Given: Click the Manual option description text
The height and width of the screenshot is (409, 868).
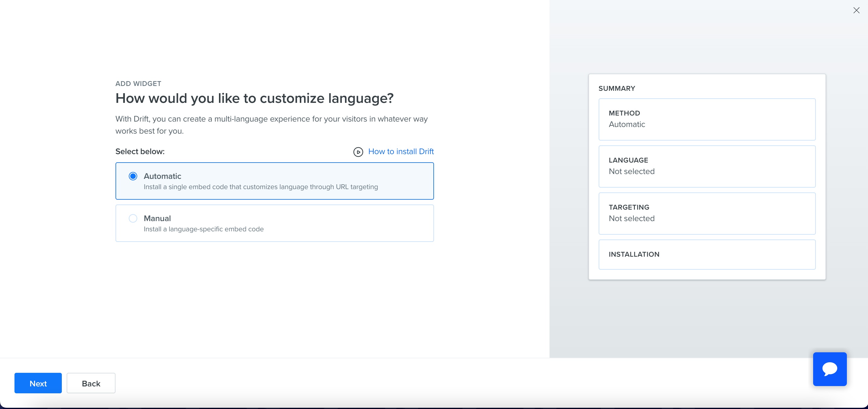Looking at the screenshot, I should click(204, 229).
